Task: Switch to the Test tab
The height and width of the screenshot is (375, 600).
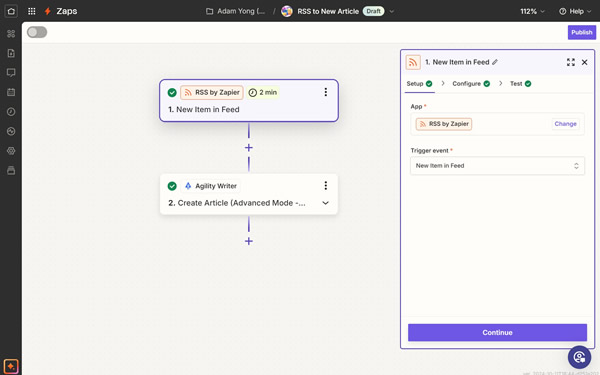Action: click(520, 84)
